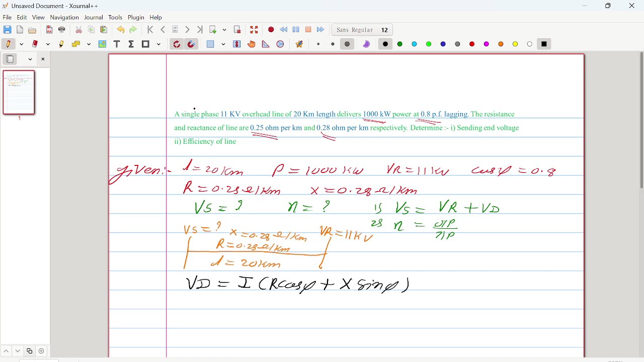Open the Tools menu
Image resolution: width=644 pixels, height=362 pixels.
click(115, 18)
